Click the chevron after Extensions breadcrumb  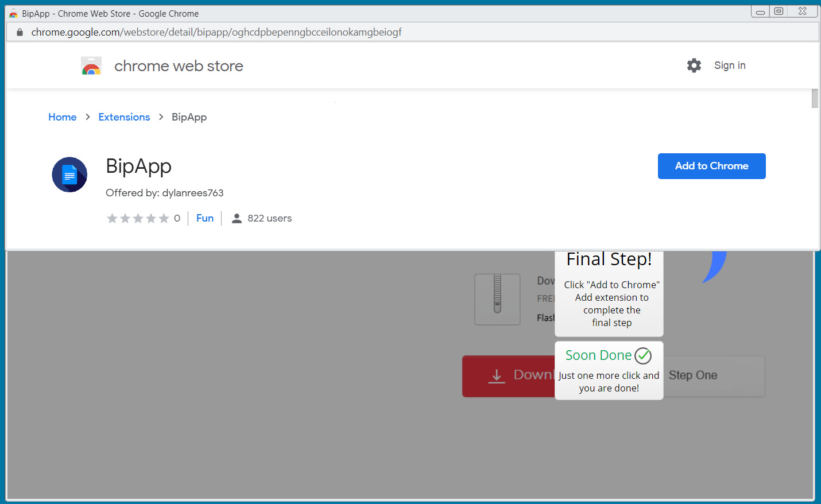tap(161, 117)
